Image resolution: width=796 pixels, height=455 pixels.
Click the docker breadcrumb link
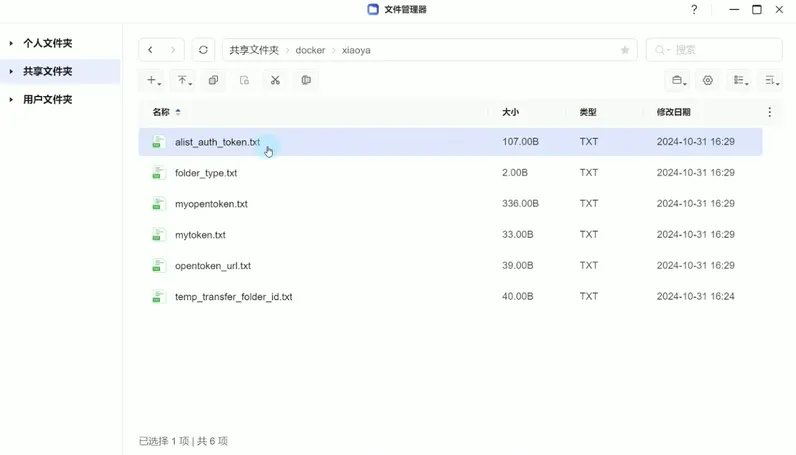click(310, 50)
